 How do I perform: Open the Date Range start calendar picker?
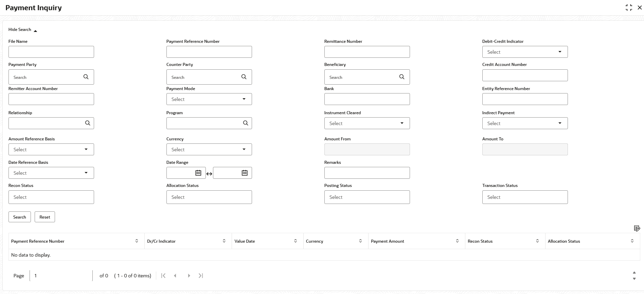[x=198, y=173]
